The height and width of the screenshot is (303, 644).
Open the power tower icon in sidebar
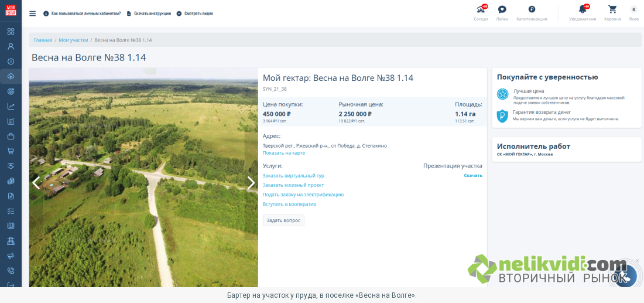pyautogui.click(x=11, y=241)
